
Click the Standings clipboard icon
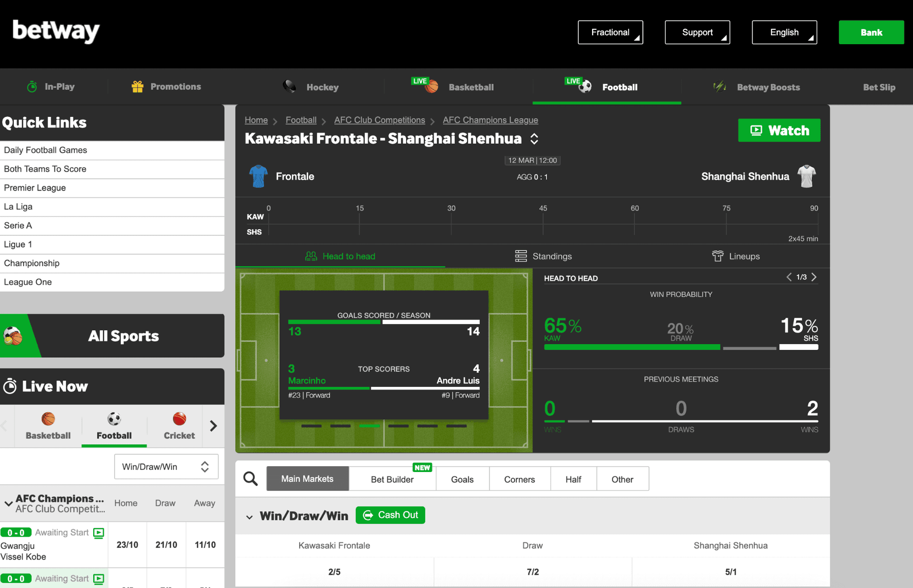(x=520, y=256)
